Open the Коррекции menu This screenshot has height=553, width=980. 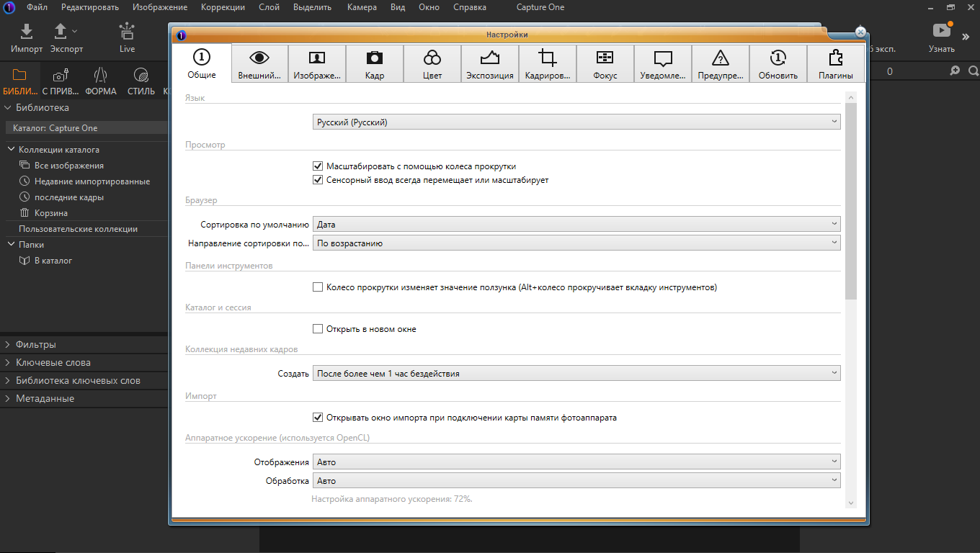point(223,7)
